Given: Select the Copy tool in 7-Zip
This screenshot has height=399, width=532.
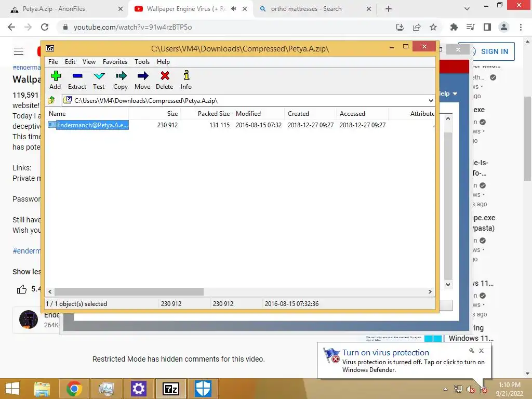Looking at the screenshot, I should (121, 80).
